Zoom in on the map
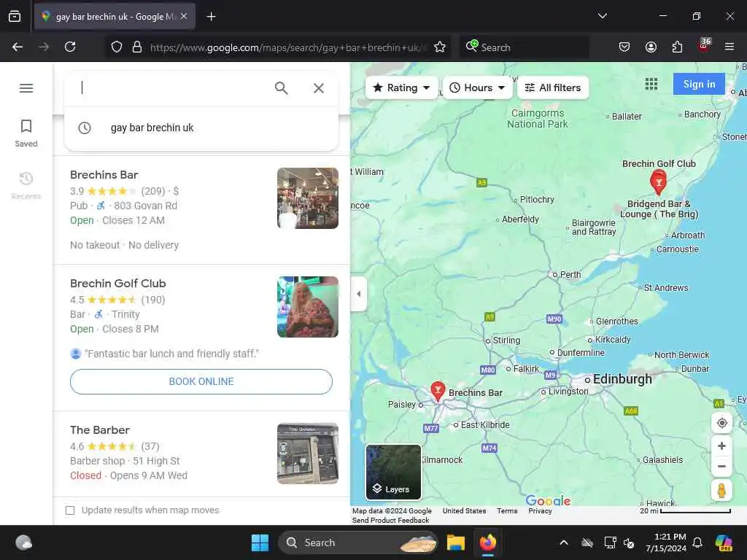 (721, 446)
